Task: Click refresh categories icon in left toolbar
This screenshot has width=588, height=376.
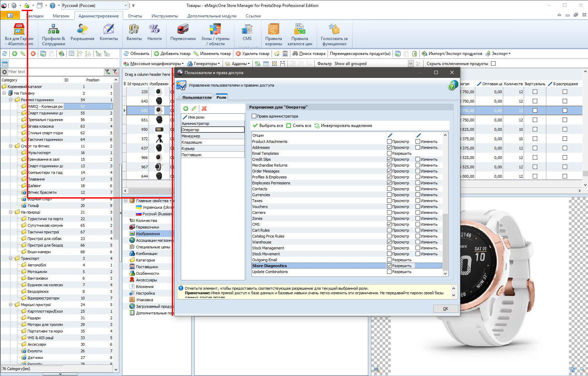Action: (5, 54)
